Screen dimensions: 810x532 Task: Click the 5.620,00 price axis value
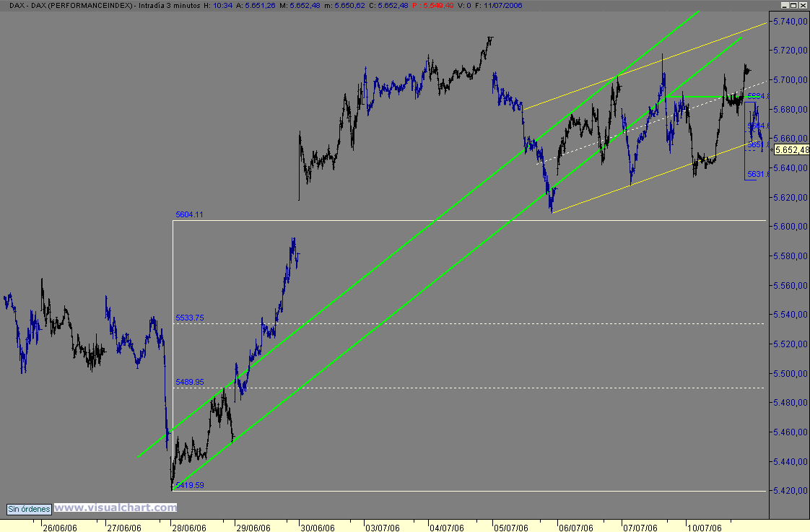(x=790, y=197)
